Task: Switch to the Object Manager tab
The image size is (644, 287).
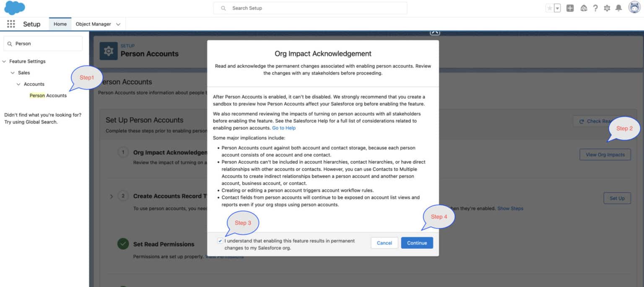Action: [93, 24]
